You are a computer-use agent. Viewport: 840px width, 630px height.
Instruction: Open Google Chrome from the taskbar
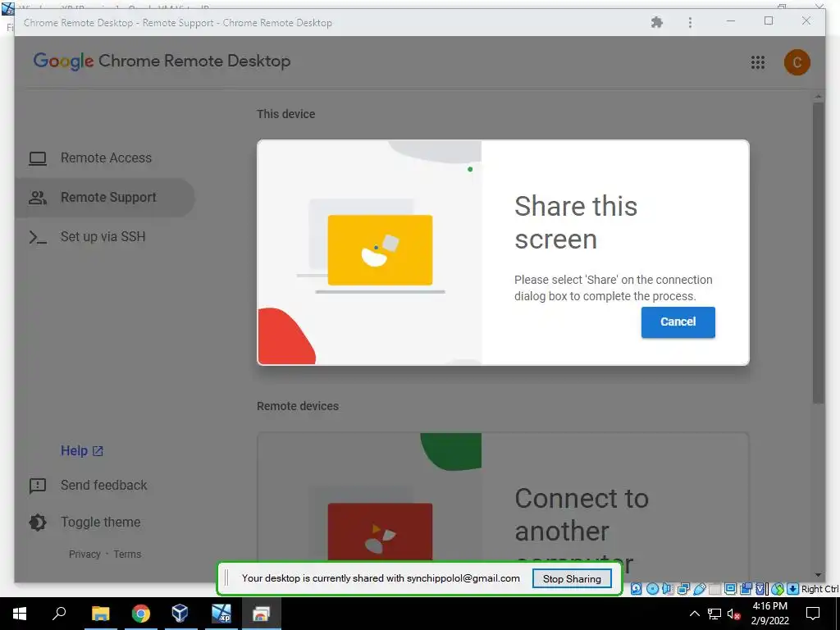pos(140,614)
